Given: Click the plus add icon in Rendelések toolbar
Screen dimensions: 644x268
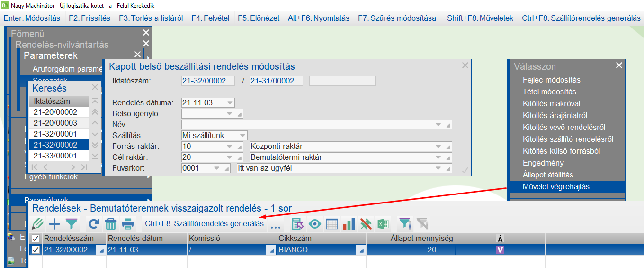Looking at the screenshot, I should [x=54, y=224].
